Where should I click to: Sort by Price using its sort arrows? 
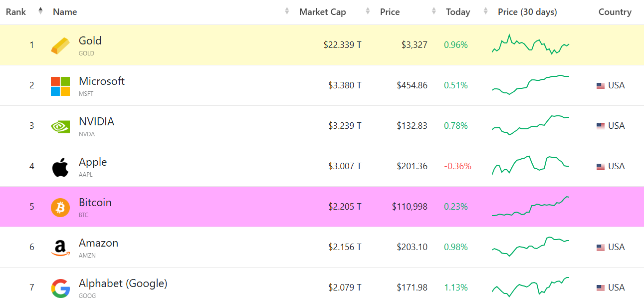tap(434, 11)
